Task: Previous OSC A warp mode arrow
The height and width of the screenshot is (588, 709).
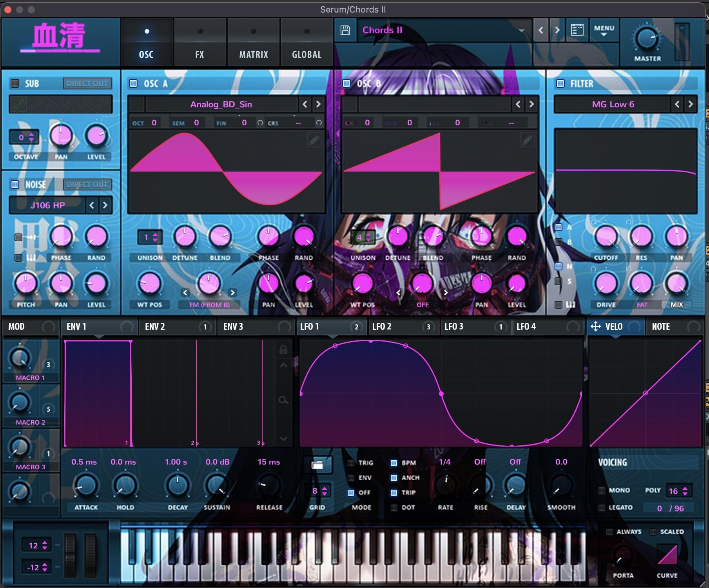Action: [185, 293]
